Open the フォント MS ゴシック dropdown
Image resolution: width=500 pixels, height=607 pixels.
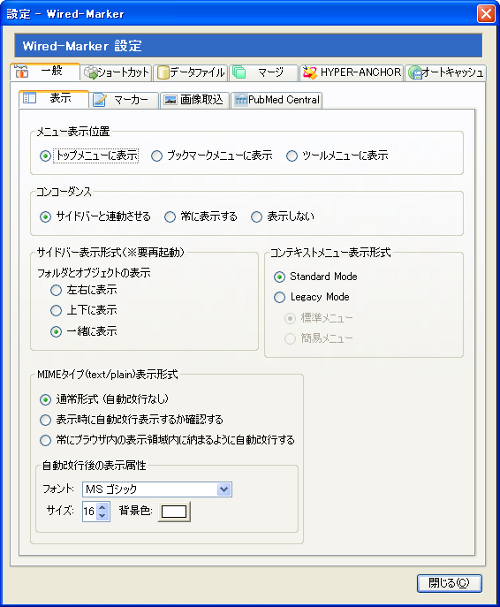(157, 489)
